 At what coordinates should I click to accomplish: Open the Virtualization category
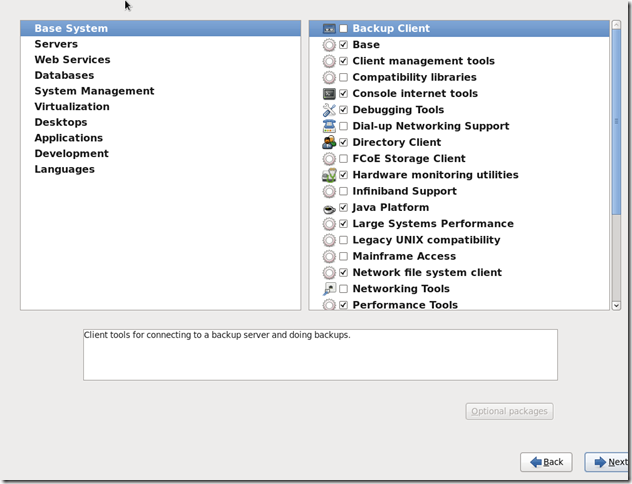coord(160,107)
